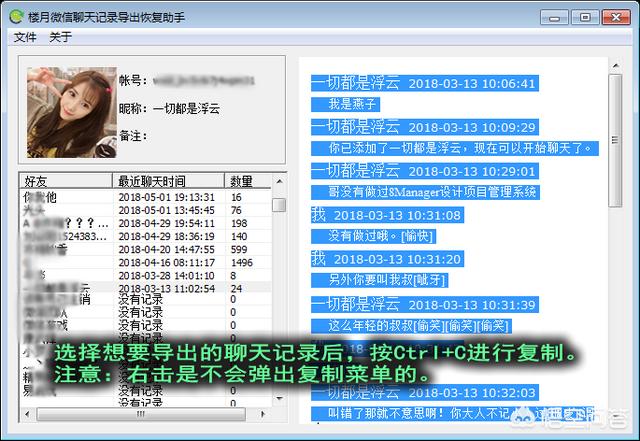Click friend list horizontal scroll right arrow

click(262, 414)
